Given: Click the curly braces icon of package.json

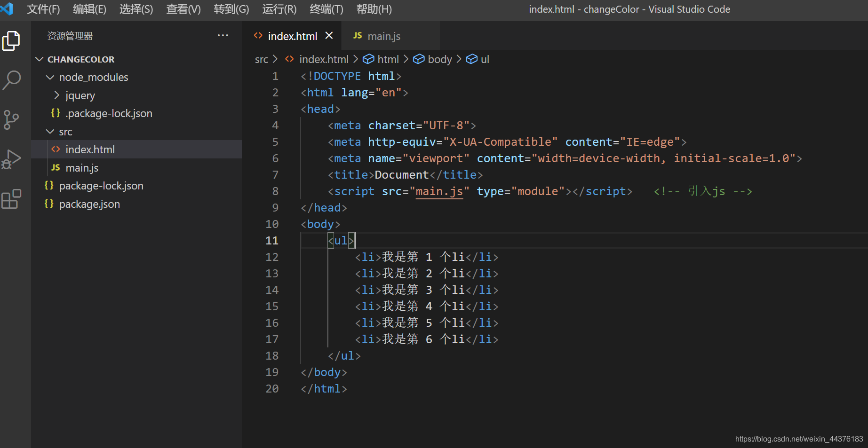Looking at the screenshot, I should click(x=49, y=204).
